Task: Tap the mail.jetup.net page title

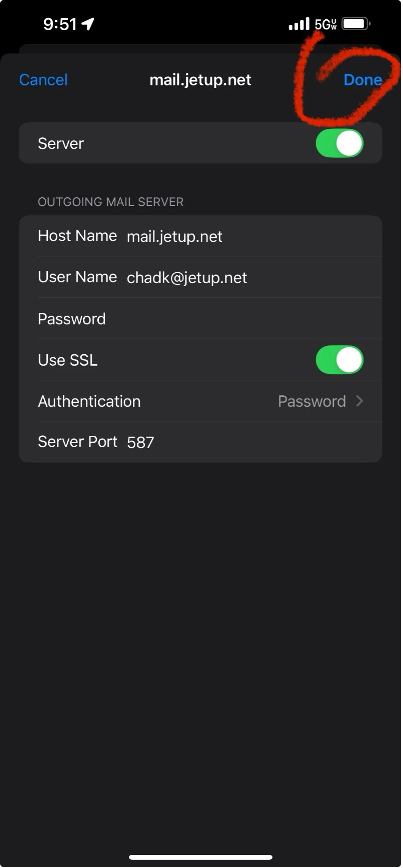Action: pyautogui.click(x=200, y=80)
